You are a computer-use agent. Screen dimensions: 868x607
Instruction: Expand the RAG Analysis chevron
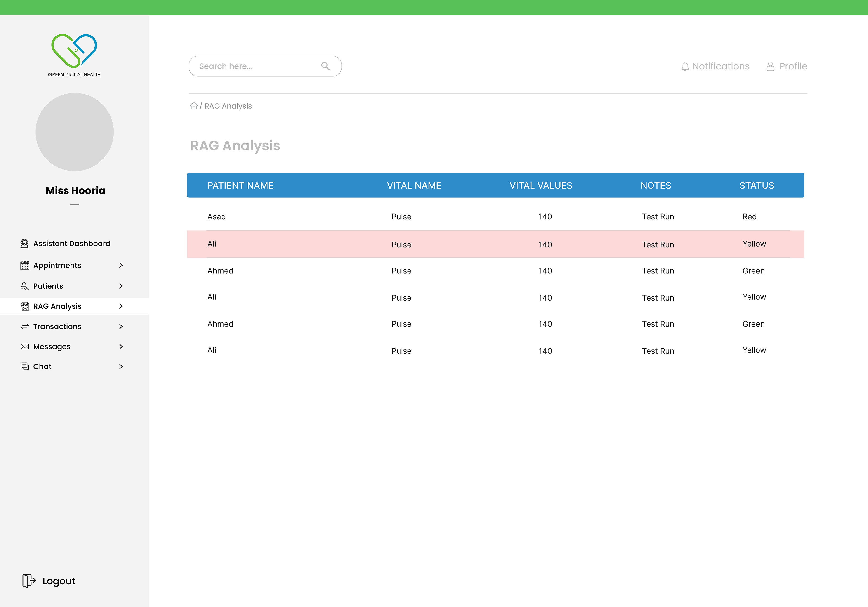pos(121,306)
